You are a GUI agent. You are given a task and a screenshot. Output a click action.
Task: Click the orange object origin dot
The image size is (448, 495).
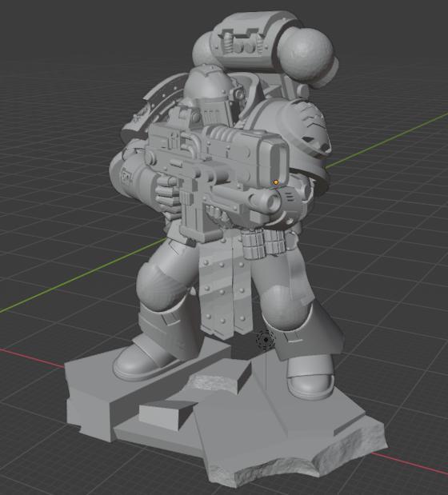(276, 182)
